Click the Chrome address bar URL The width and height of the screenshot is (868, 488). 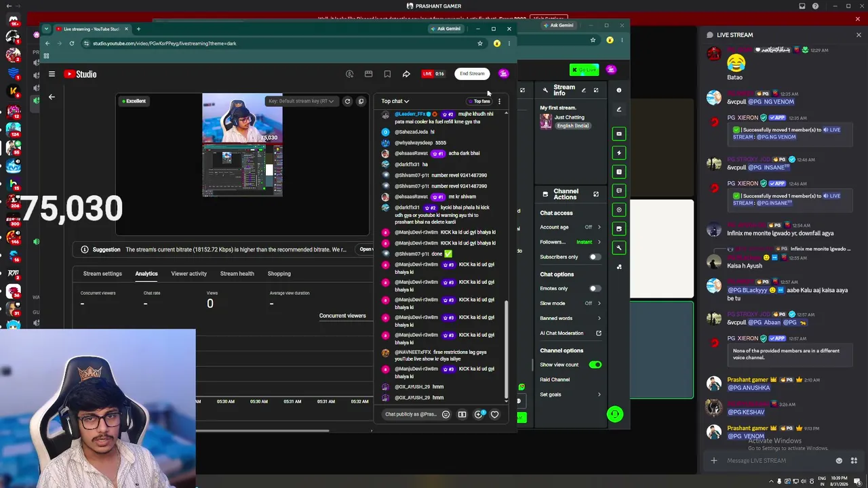pyautogui.click(x=165, y=43)
